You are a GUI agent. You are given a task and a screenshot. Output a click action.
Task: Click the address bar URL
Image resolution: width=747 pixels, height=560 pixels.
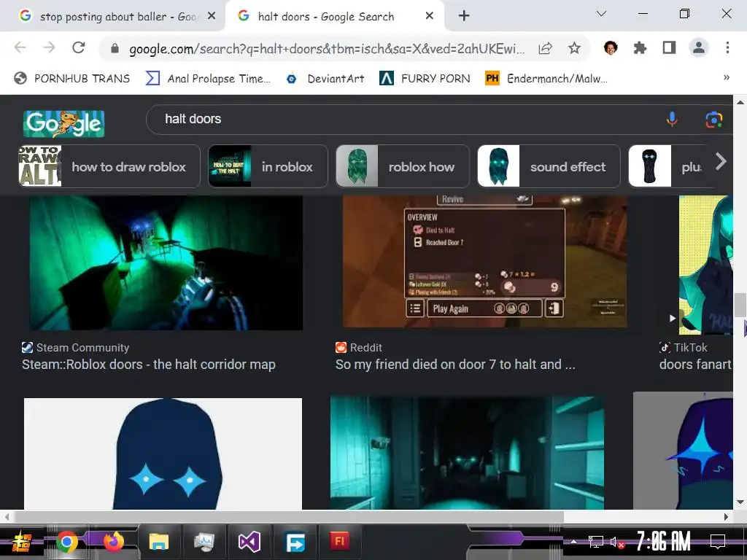pyautogui.click(x=327, y=49)
